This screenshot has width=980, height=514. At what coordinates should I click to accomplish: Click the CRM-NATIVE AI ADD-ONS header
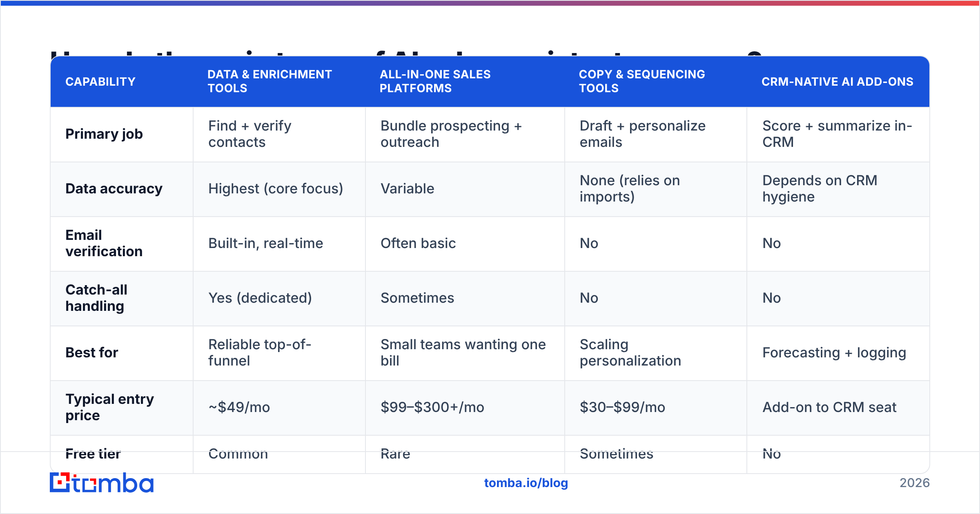tap(837, 82)
